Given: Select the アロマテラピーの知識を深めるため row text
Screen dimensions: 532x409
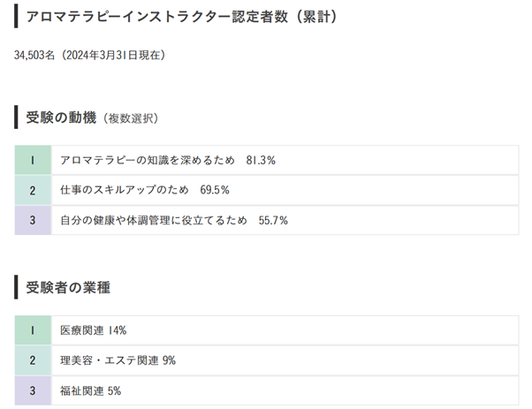Looking at the screenshot, I should tap(148, 161).
